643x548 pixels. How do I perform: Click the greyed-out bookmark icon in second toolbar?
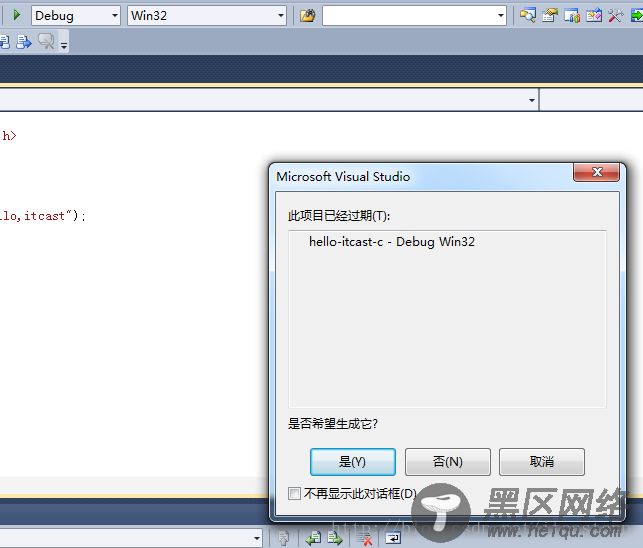[x=46, y=41]
